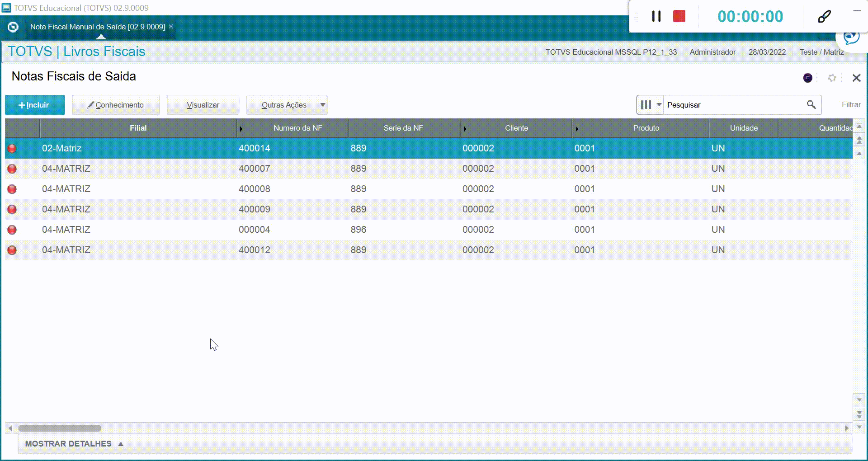Click red status icon for NF 400008

click(x=12, y=189)
